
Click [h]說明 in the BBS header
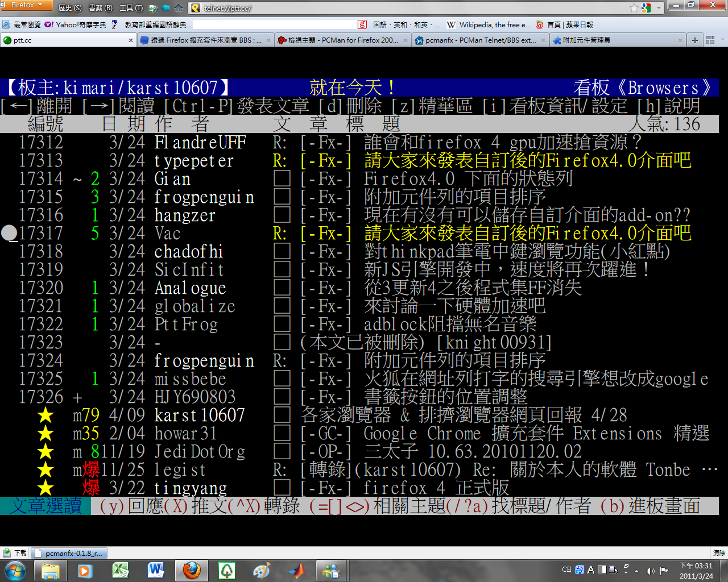(x=669, y=106)
